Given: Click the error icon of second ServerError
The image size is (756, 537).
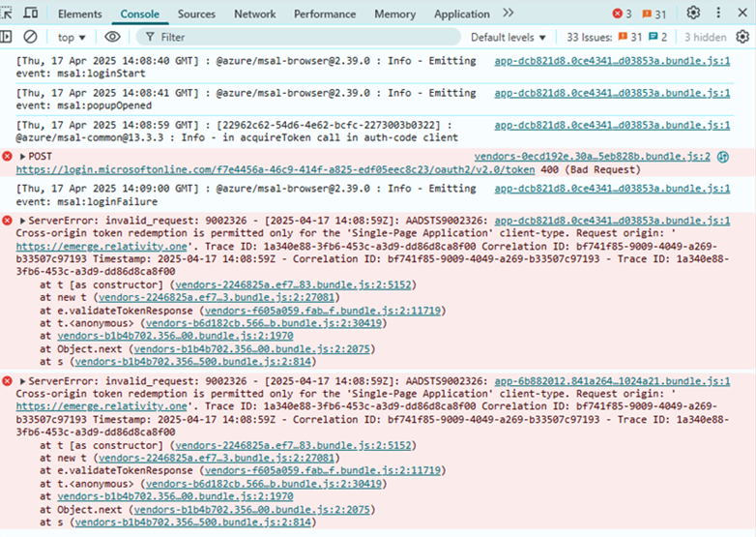Looking at the screenshot, I should pyautogui.click(x=7, y=381).
